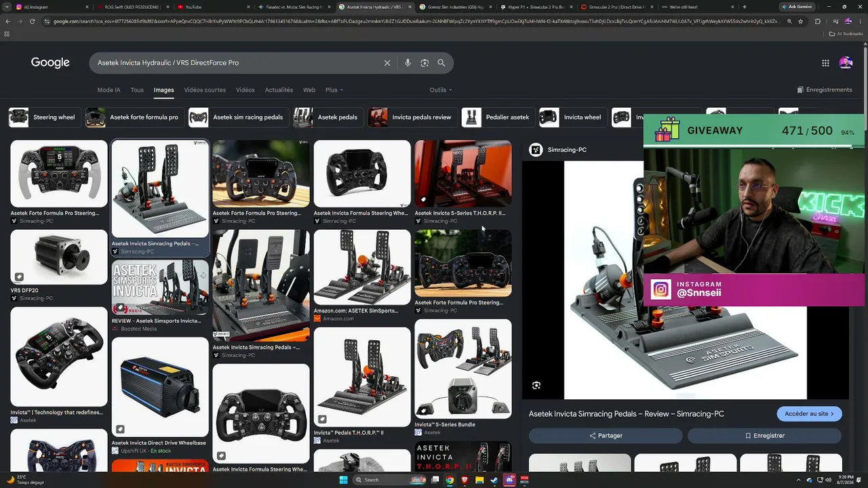Open Steam from the taskbar
This screenshot has height=488, width=868.
(494, 480)
